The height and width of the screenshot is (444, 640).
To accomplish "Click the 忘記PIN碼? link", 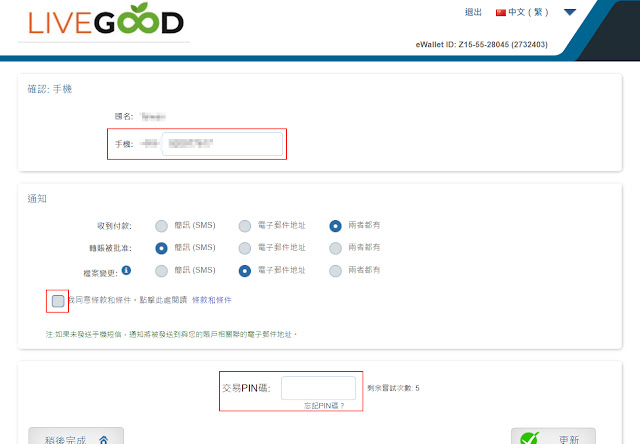I will pyautogui.click(x=324, y=405).
